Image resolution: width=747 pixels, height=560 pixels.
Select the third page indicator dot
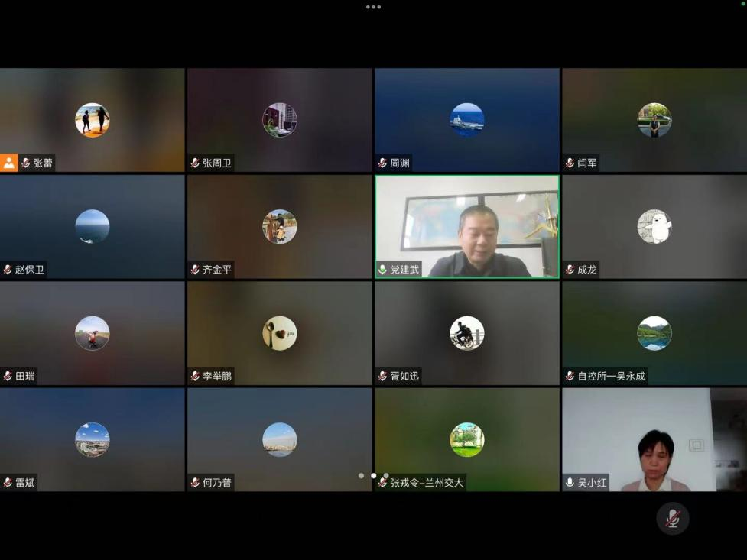[x=386, y=475]
